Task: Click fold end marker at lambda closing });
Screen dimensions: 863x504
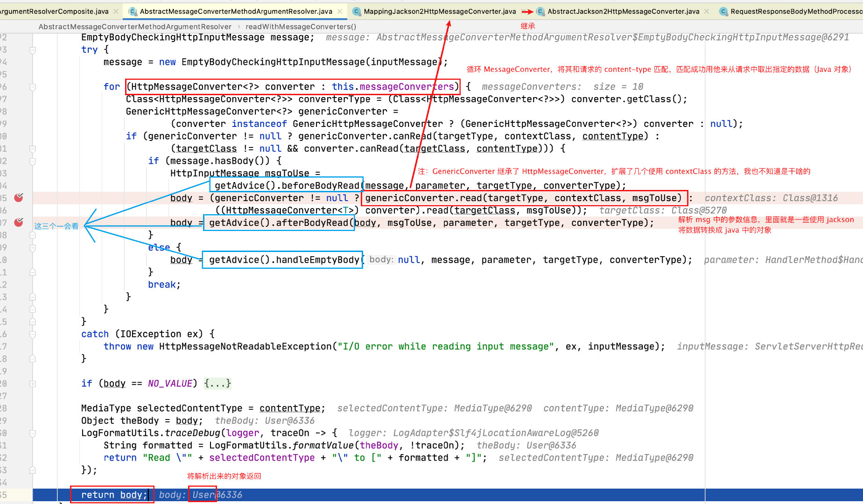Action: (33, 470)
